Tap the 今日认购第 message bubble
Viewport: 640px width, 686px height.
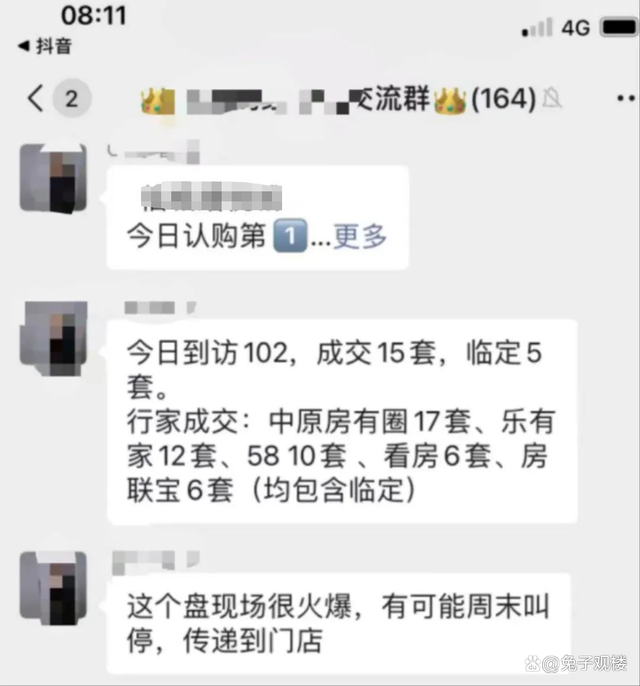point(258,217)
